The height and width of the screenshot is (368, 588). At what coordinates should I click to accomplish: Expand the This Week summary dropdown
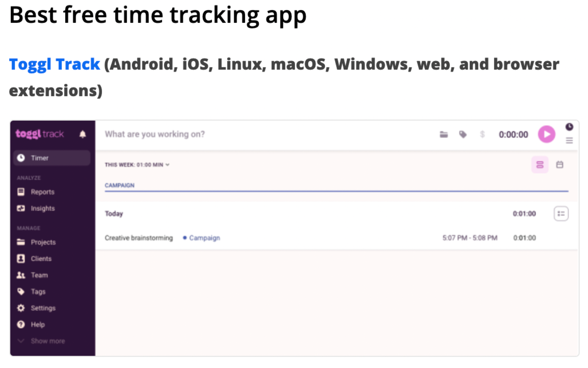coord(167,165)
